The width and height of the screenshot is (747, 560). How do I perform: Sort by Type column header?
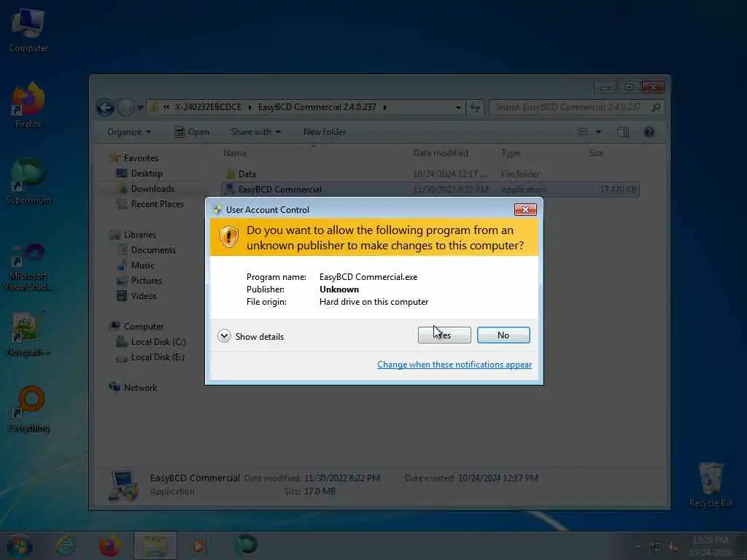point(511,153)
